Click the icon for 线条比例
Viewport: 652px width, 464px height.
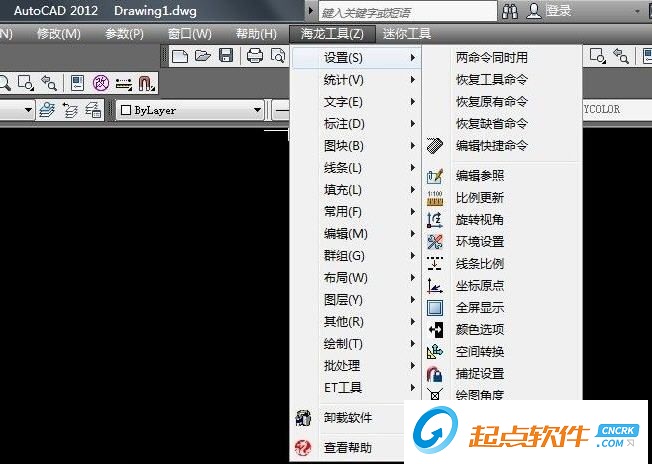[435, 264]
